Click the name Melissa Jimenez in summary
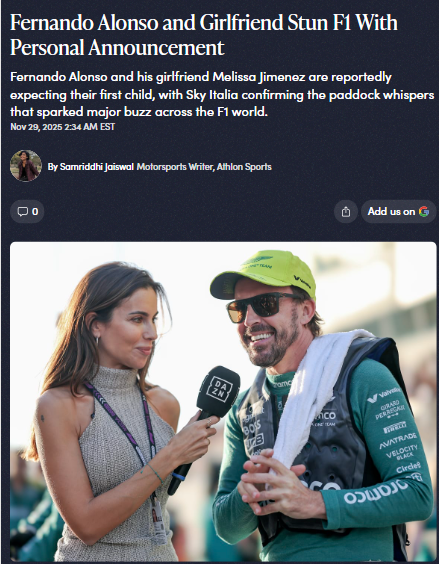 pyautogui.click(x=259, y=77)
